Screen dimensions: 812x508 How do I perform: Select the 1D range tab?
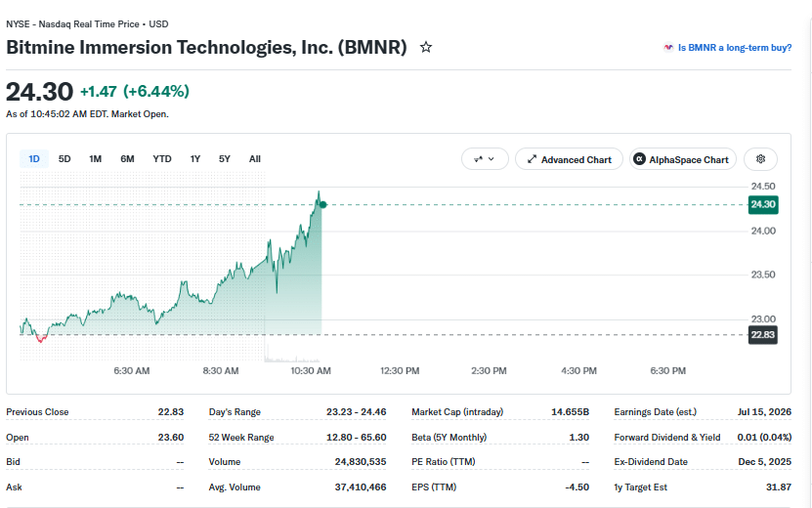click(34, 159)
